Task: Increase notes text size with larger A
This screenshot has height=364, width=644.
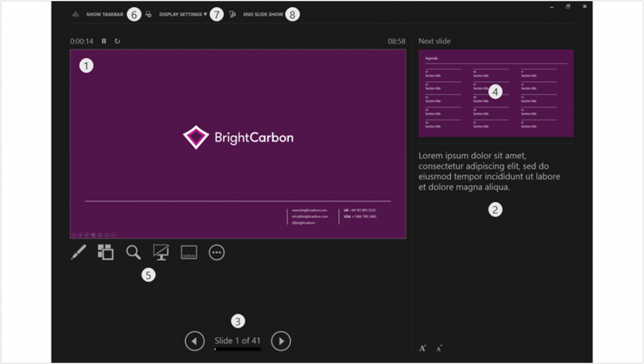Action: pos(424,347)
